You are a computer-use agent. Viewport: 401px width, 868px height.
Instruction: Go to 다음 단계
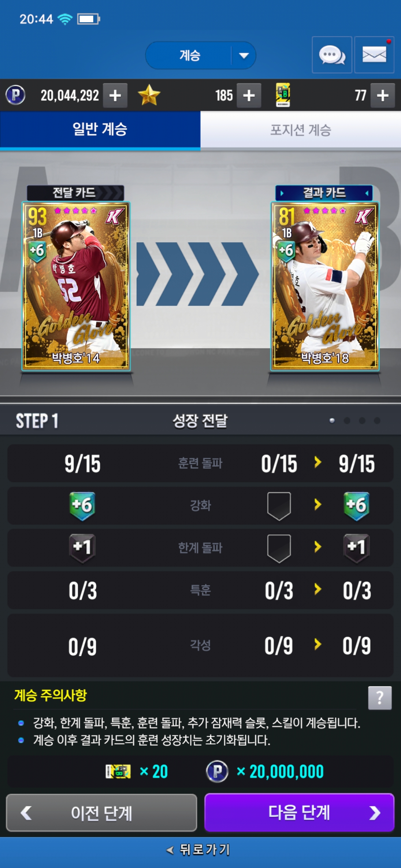299,813
